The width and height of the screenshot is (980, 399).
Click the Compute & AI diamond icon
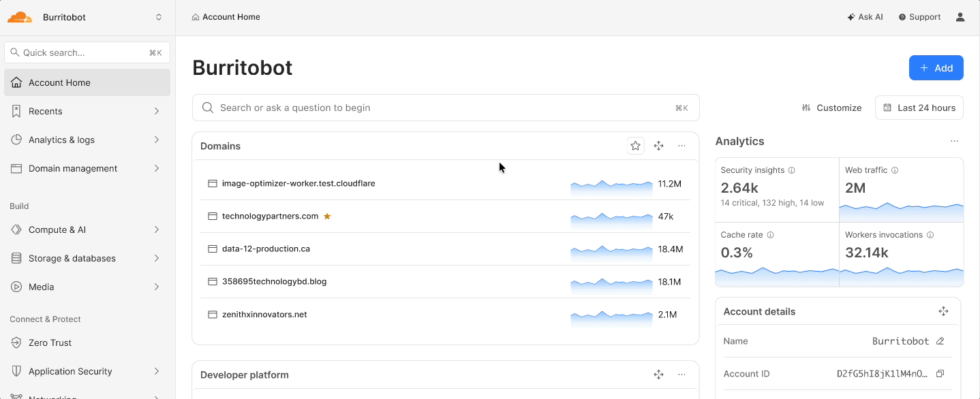coord(16,229)
